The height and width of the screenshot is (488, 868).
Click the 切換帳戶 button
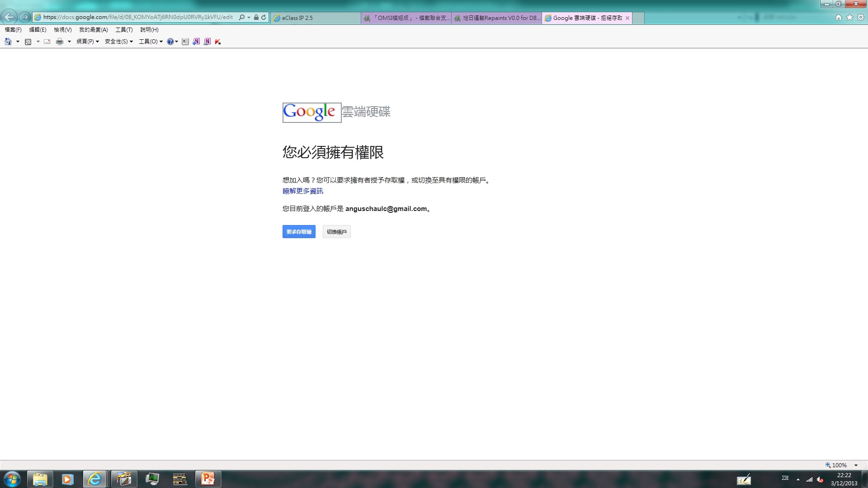tap(337, 232)
